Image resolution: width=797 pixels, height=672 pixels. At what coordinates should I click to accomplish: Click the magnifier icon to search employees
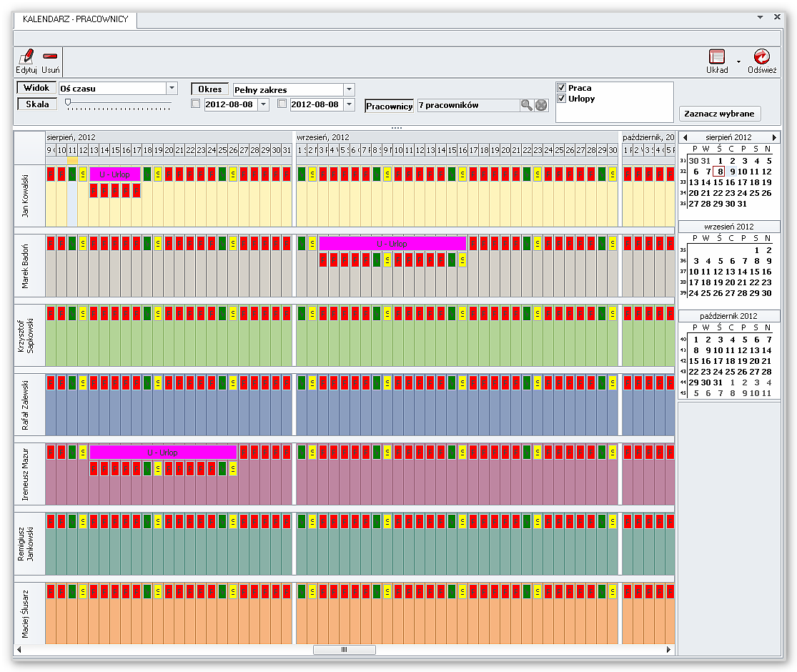coord(527,105)
